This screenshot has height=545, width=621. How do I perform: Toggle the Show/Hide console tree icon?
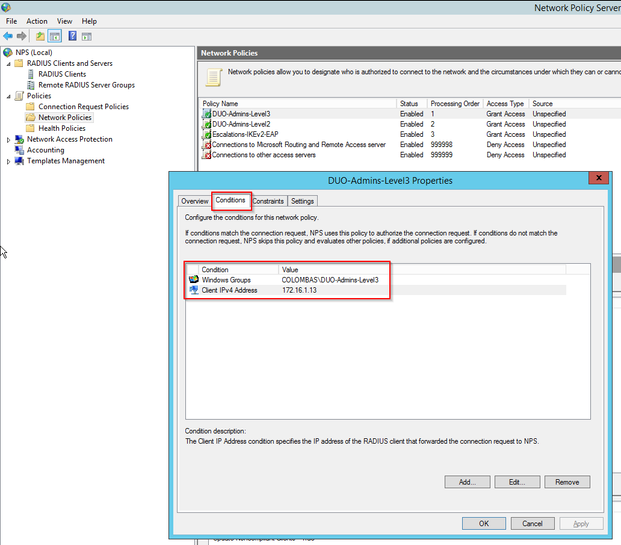55,36
